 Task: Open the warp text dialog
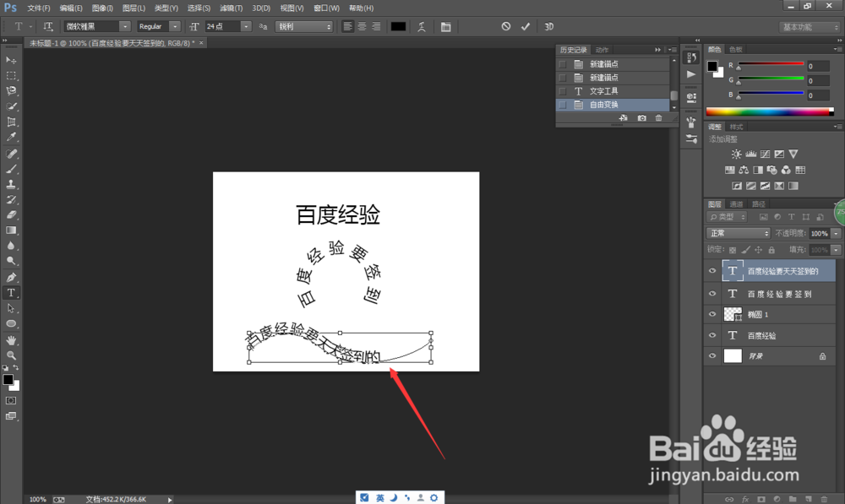coord(422,26)
